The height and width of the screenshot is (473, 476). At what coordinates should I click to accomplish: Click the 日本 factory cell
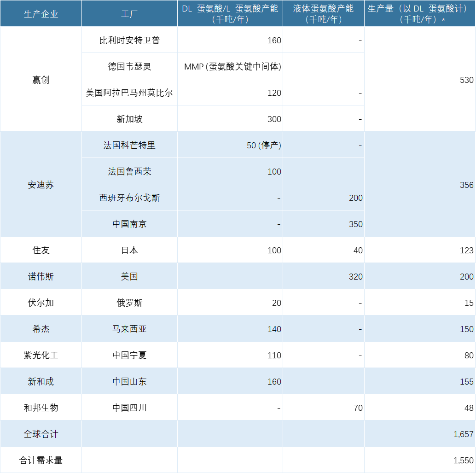(129, 250)
